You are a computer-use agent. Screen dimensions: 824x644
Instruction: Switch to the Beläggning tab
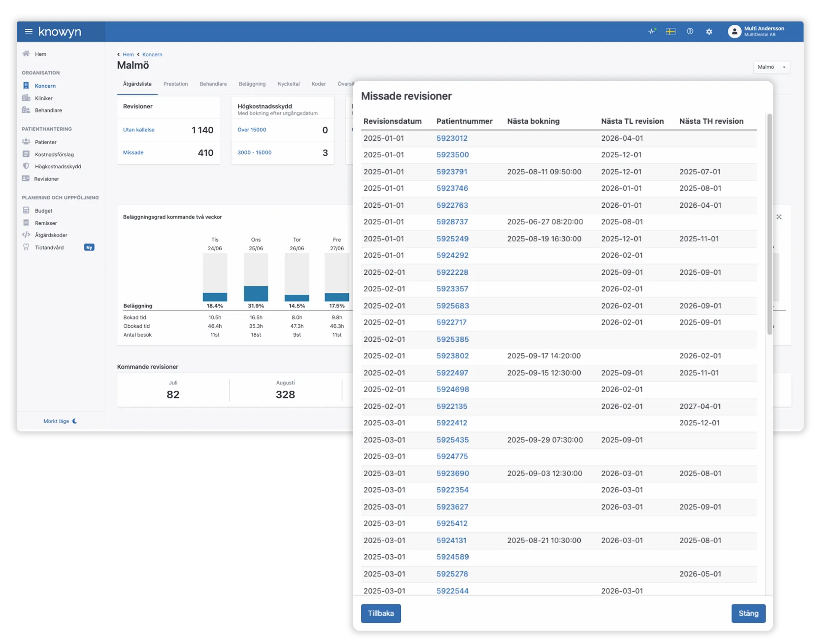[252, 84]
